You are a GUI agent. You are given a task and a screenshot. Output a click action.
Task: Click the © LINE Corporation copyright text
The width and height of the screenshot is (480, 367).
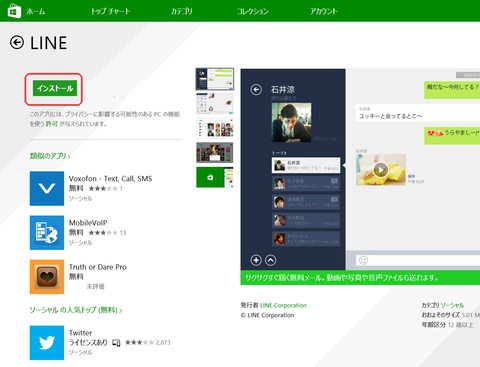coord(267,315)
